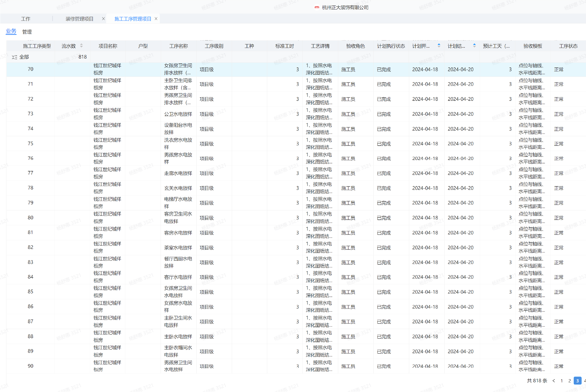Go to page 1
The width and height of the screenshot is (586, 392).
coord(562,381)
